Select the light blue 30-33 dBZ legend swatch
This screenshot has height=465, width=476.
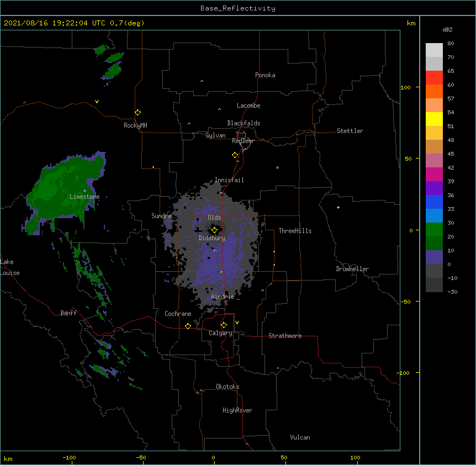pyautogui.click(x=434, y=215)
